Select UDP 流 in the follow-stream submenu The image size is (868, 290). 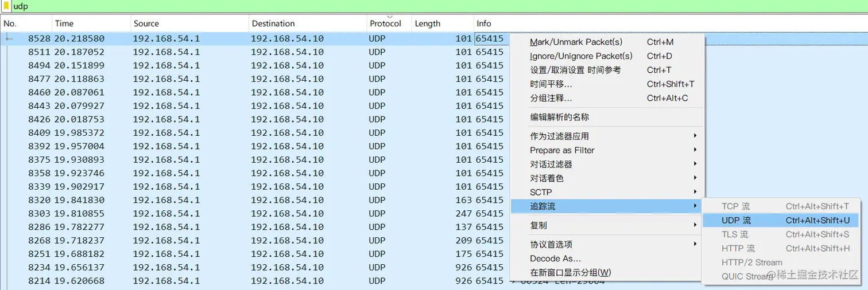click(781, 220)
